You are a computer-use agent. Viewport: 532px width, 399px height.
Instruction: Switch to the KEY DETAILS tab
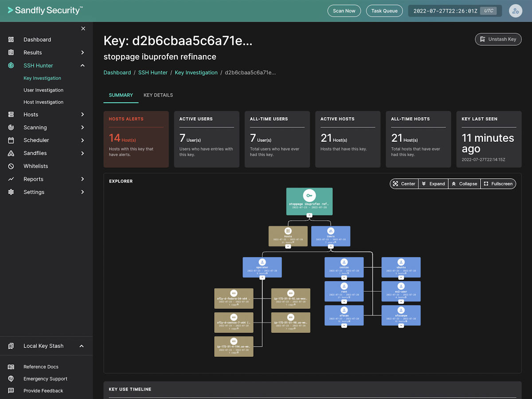pyautogui.click(x=158, y=95)
